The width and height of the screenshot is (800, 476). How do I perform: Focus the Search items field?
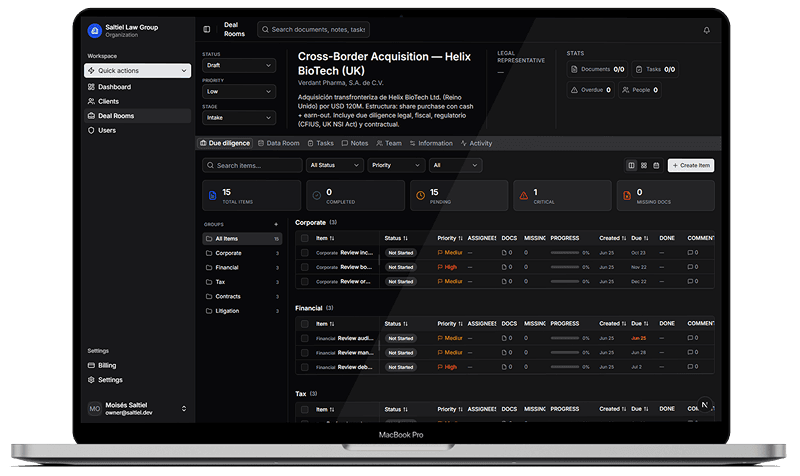click(252, 165)
